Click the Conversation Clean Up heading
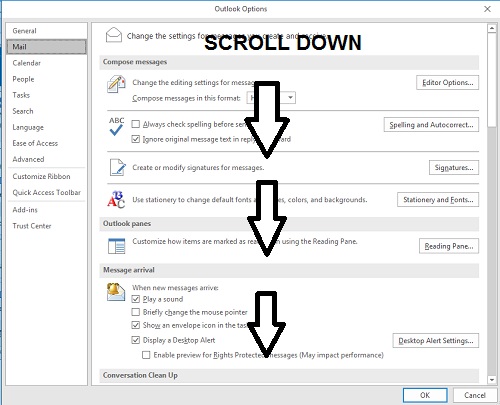Viewport: 500px width, 405px height. 140,375
